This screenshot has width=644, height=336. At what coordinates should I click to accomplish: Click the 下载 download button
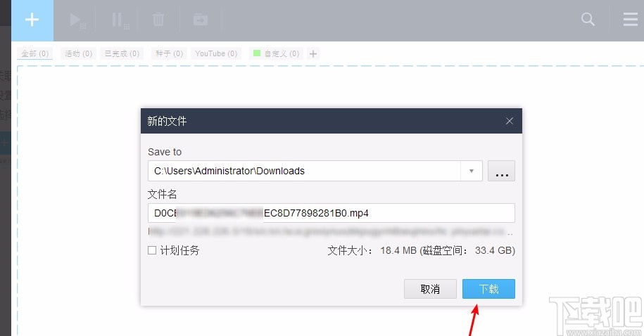[488, 289]
